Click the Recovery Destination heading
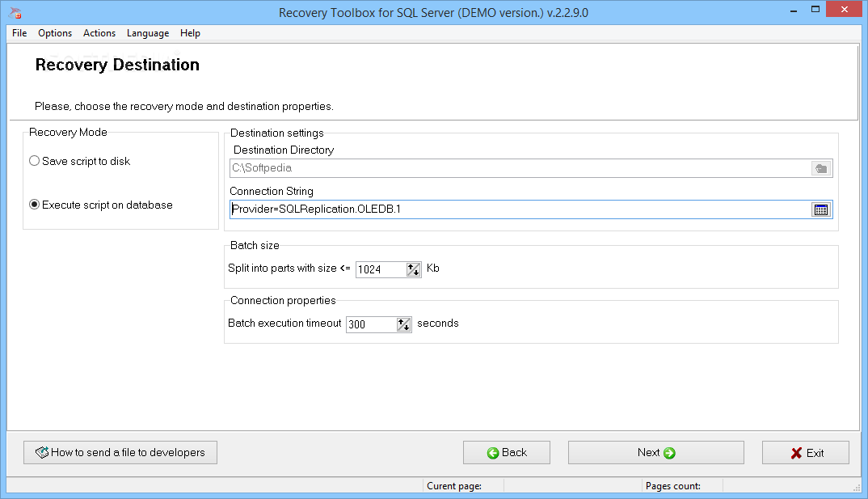The width and height of the screenshot is (868, 499). pos(117,65)
